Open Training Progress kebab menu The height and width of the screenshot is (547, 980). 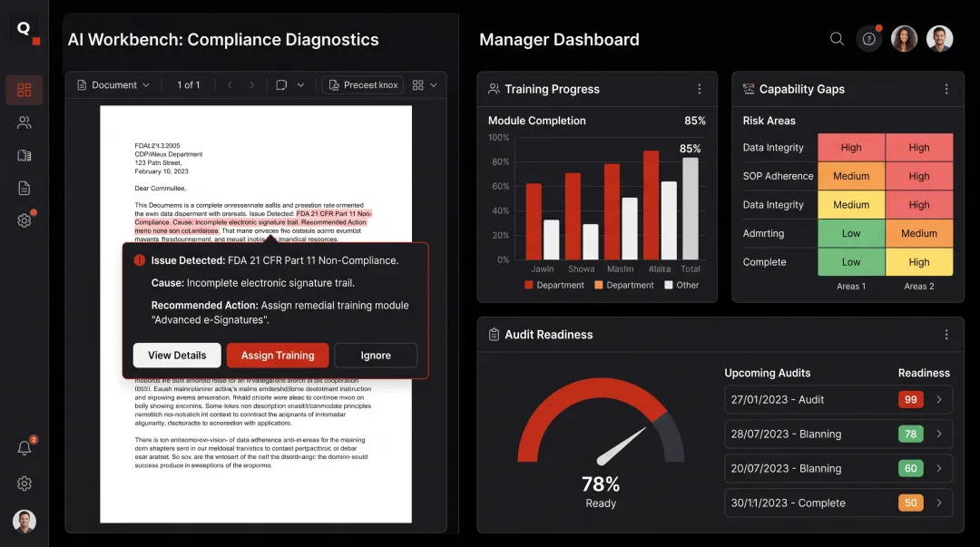[x=700, y=89]
